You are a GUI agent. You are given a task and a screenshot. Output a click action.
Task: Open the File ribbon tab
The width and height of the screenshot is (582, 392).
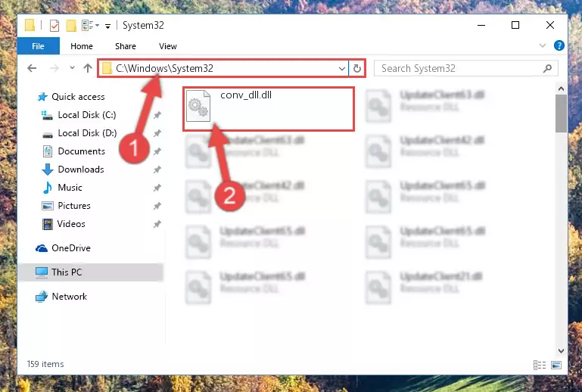39,46
